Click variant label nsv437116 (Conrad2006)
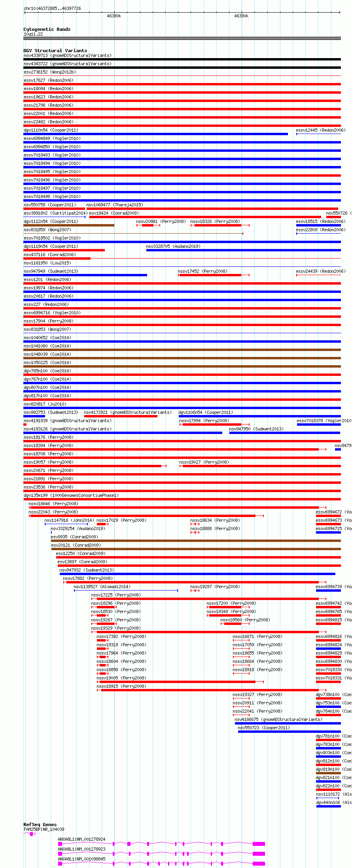Viewport: 352px width, 868px height. click(50, 255)
